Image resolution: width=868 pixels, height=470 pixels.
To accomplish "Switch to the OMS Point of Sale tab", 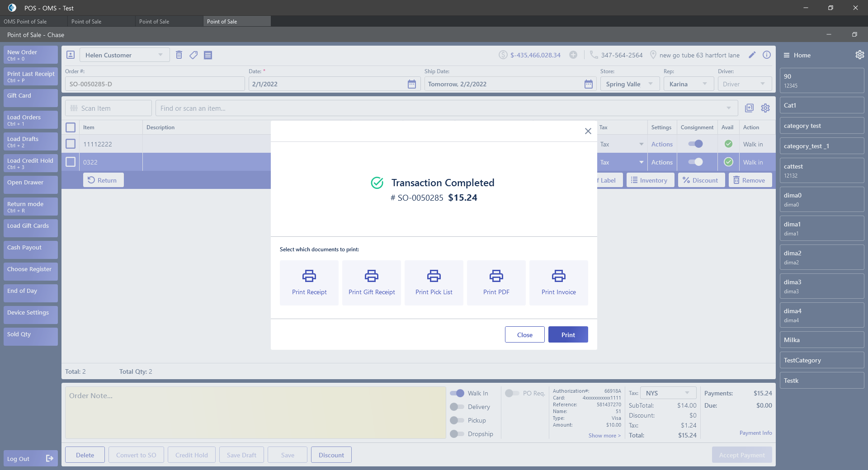I will [34, 21].
